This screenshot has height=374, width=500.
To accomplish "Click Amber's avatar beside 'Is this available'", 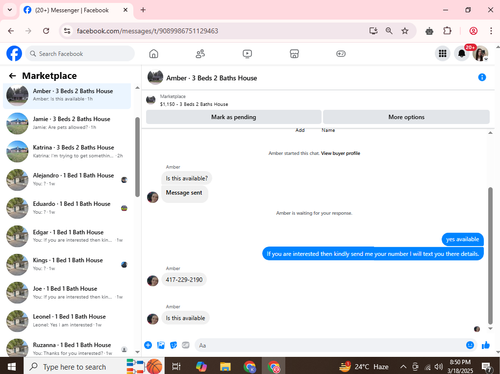I will (x=153, y=319).
